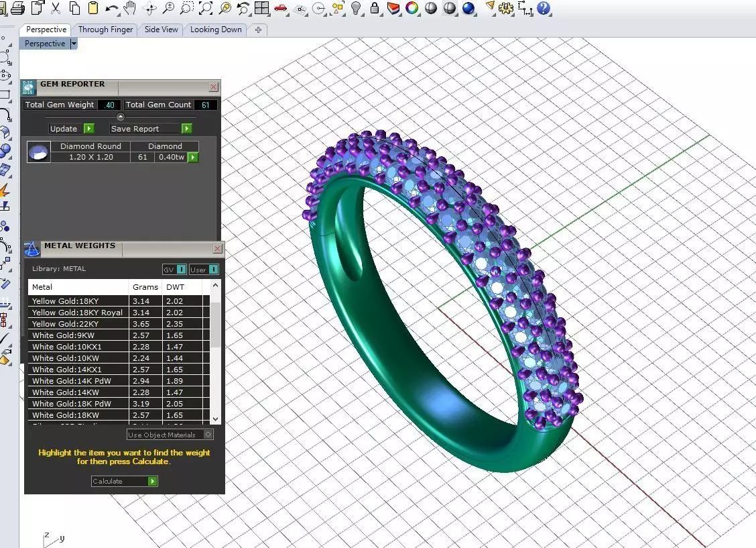Click the Dimension tool icon
Image resolution: width=756 pixels, height=548 pixels.
point(525,8)
